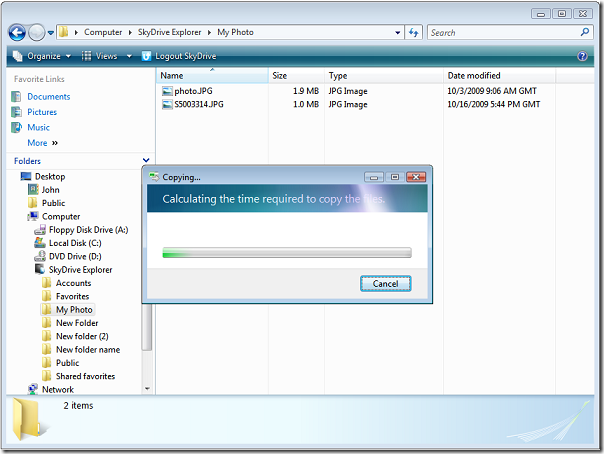Sort files by the Name column
Image resolution: width=604 pixels, height=454 pixels.
212,75
